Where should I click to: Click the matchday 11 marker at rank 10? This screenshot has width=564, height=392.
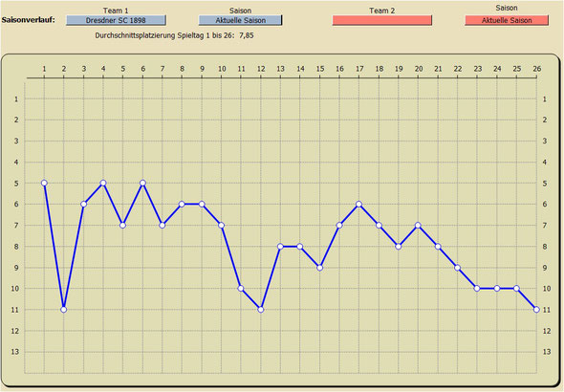click(x=241, y=289)
